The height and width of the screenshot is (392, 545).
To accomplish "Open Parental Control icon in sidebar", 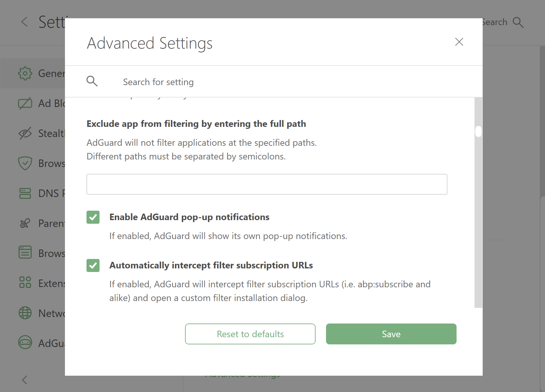I will pos(25,223).
